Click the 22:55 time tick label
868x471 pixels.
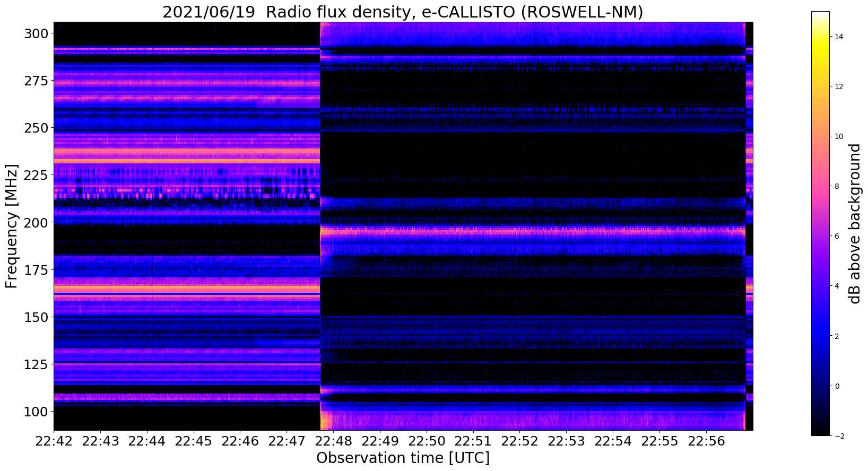click(660, 442)
